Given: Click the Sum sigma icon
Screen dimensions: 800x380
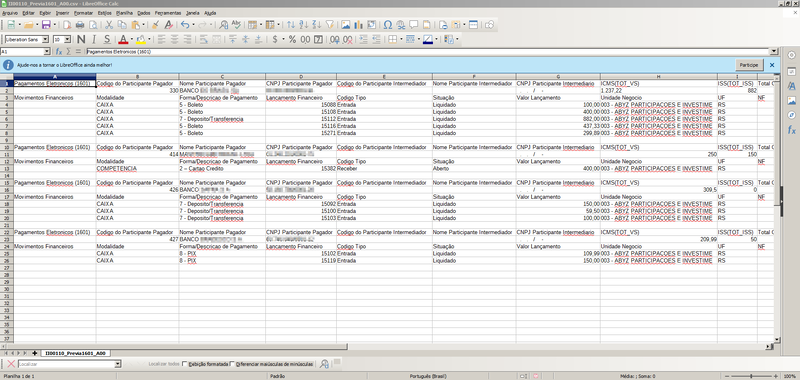Looking at the screenshot, I should tap(69, 52).
